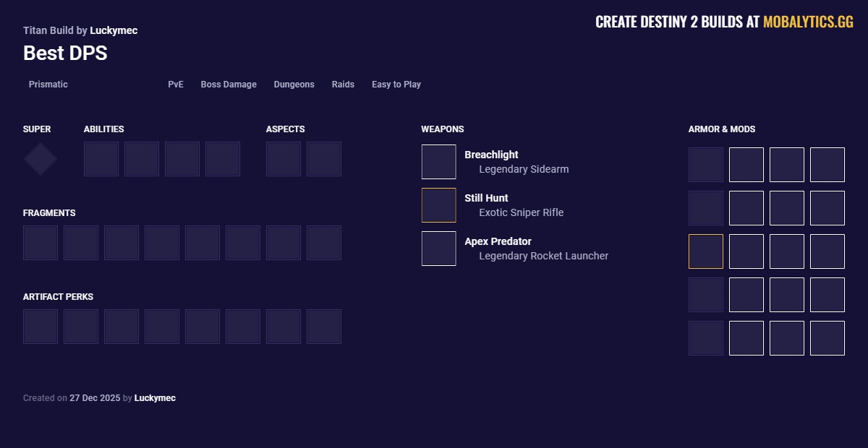Click the top-right armor mod slot
868x448 pixels.
click(x=827, y=165)
